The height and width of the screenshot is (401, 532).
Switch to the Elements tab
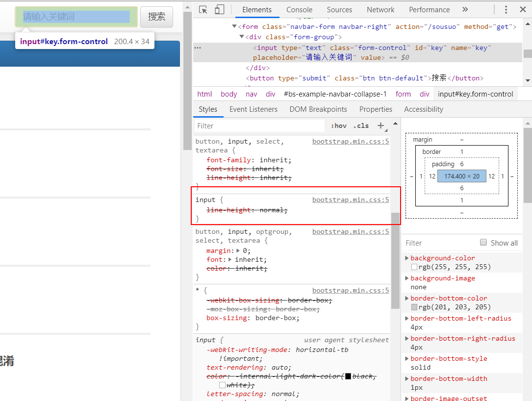click(257, 10)
